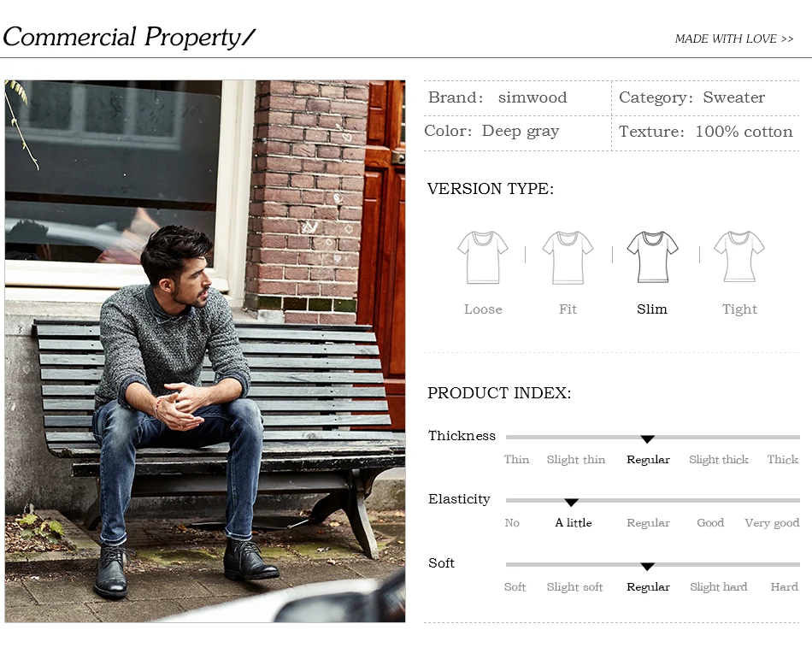The height and width of the screenshot is (665, 812).
Task: Click 'A little' under Elasticity
Action: click(574, 522)
